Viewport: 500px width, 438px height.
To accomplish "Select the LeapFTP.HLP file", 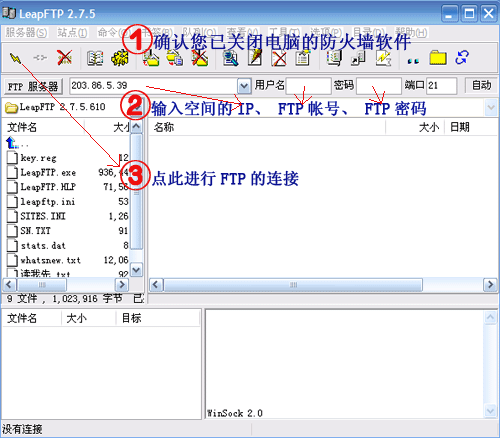I will point(48,187).
